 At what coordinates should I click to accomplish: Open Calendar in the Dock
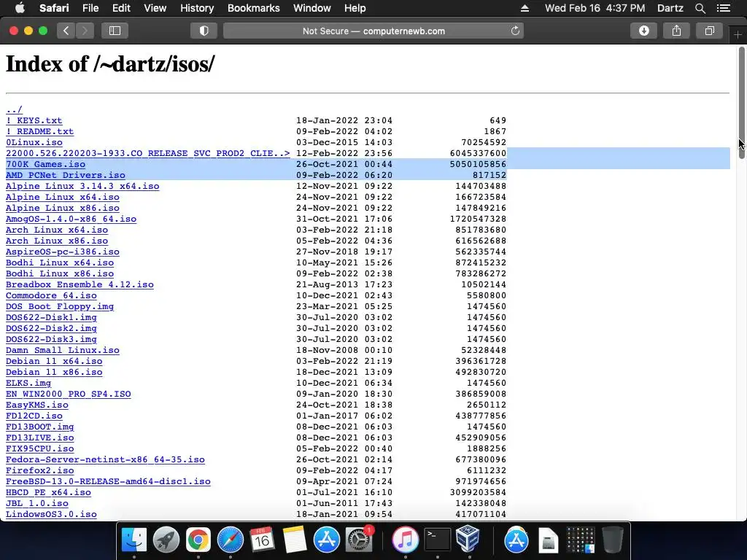click(262, 540)
